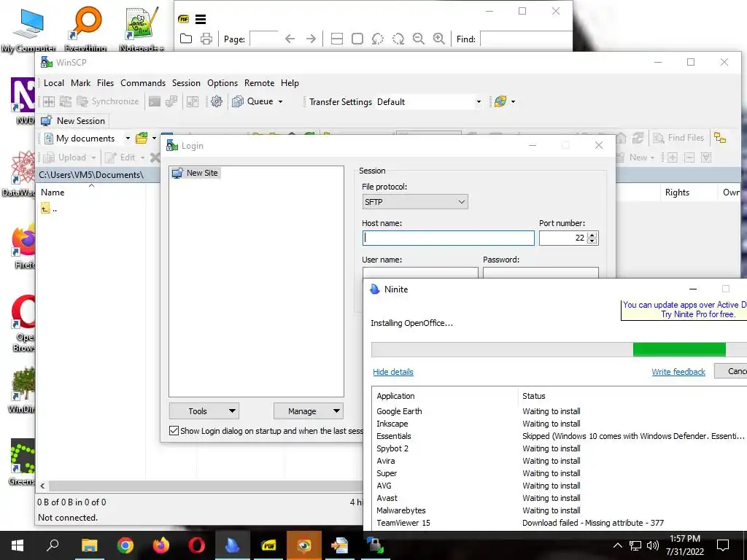Click the Host name input field
Image resolution: width=747 pixels, height=560 pixels.
point(449,238)
